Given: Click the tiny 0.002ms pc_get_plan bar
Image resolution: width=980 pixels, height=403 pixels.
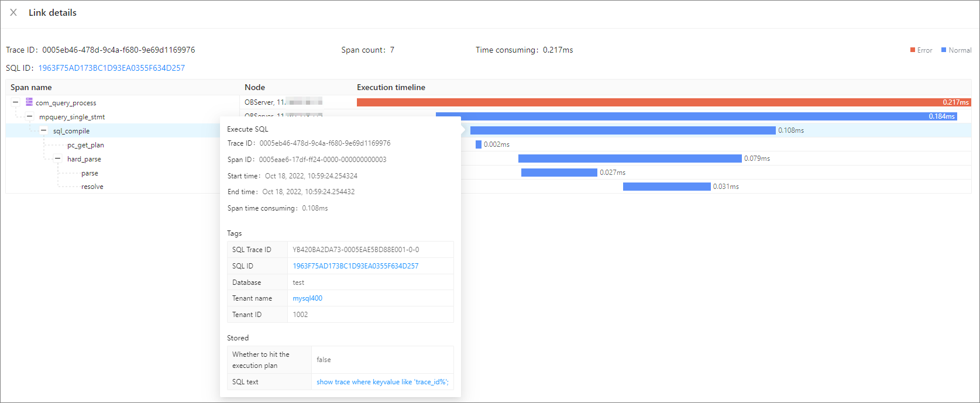Looking at the screenshot, I should [479, 144].
